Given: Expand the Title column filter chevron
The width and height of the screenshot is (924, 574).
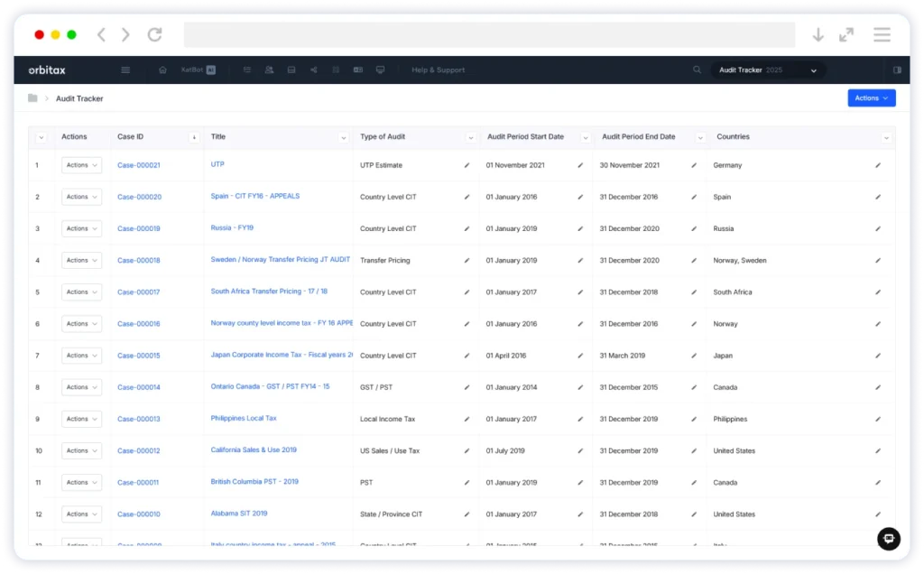Looking at the screenshot, I should tap(343, 137).
